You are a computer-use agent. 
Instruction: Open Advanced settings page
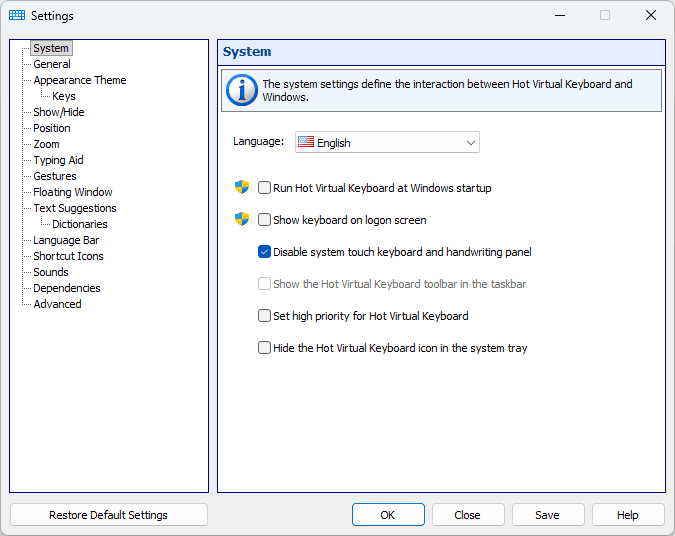[57, 304]
